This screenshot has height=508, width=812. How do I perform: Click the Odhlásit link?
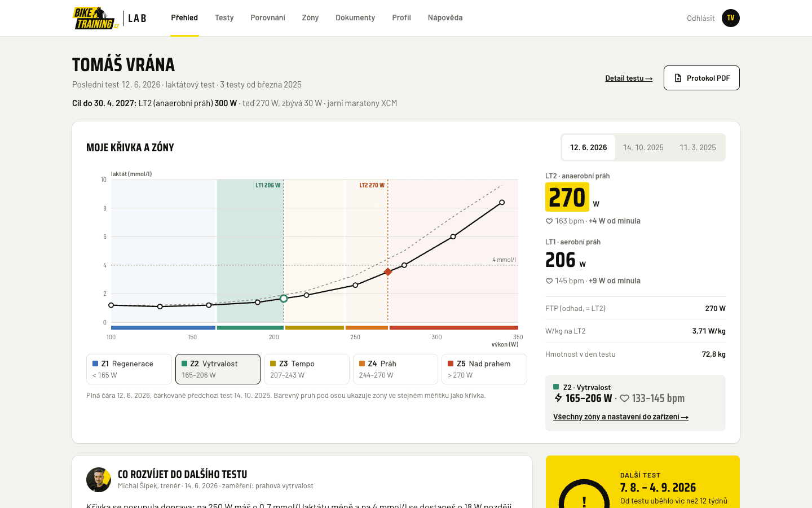700,18
